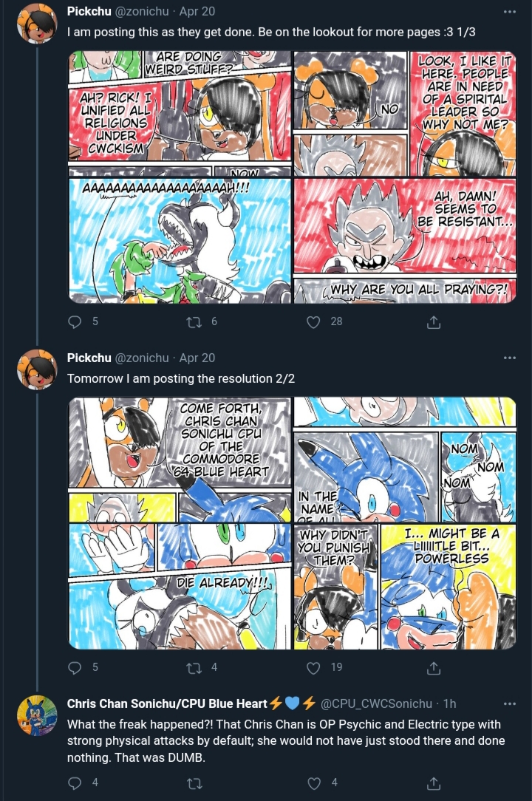Image resolution: width=532 pixels, height=801 pixels.
Task: Open more options on CPU_CWCSonichu tweet
Action: click(510, 703)
